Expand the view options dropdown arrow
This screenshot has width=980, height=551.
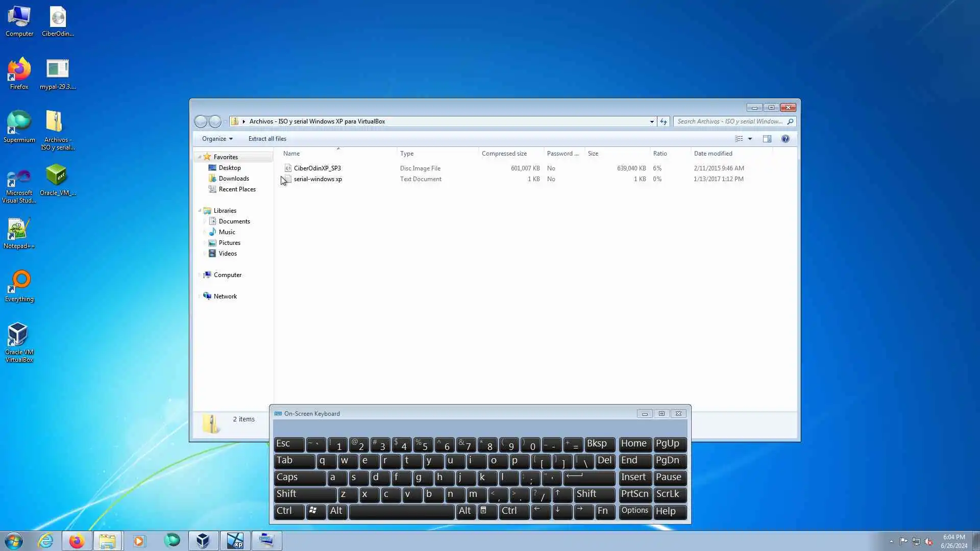(750, 139)
